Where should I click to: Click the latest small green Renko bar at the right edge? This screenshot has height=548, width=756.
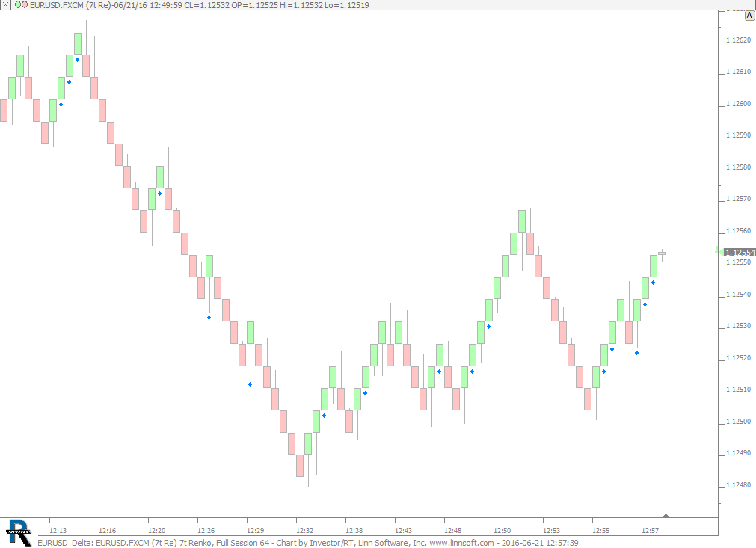click(662, 253)
